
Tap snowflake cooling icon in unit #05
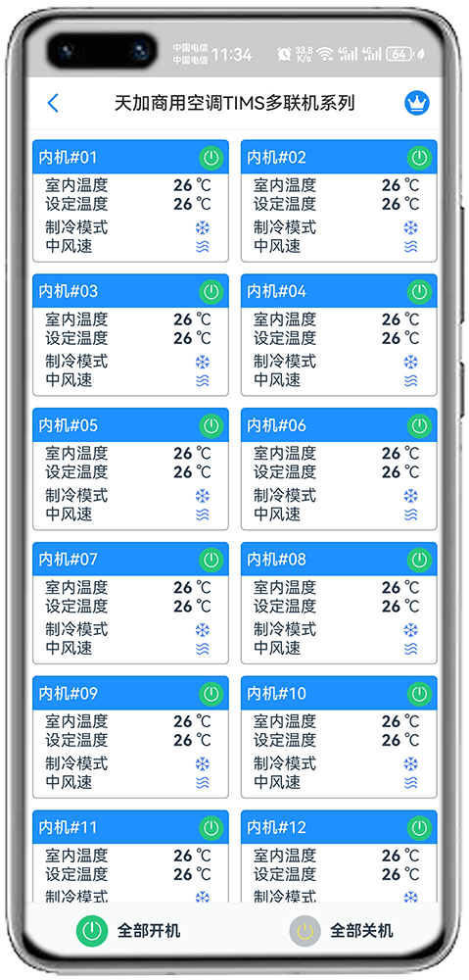203,496
